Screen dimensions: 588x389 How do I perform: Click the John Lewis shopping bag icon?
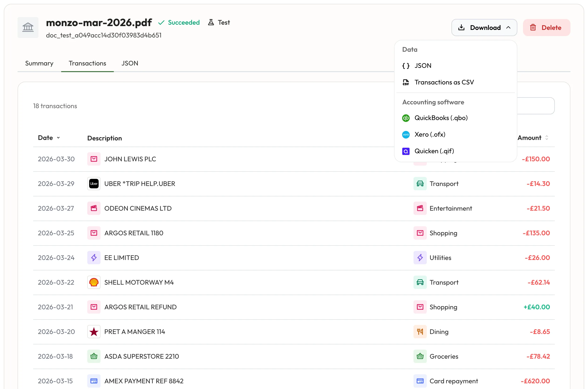(x=94, y=159)
